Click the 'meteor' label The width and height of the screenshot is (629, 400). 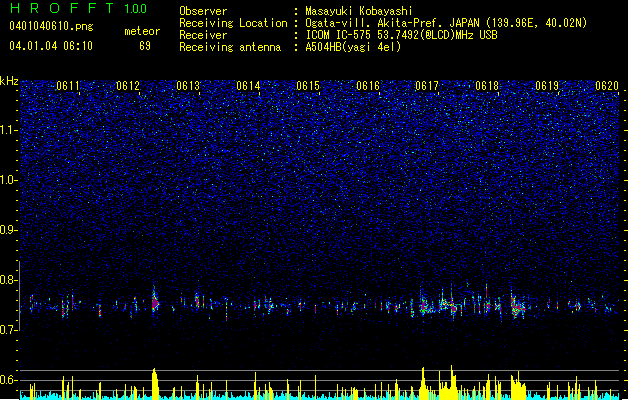(142, 31)
